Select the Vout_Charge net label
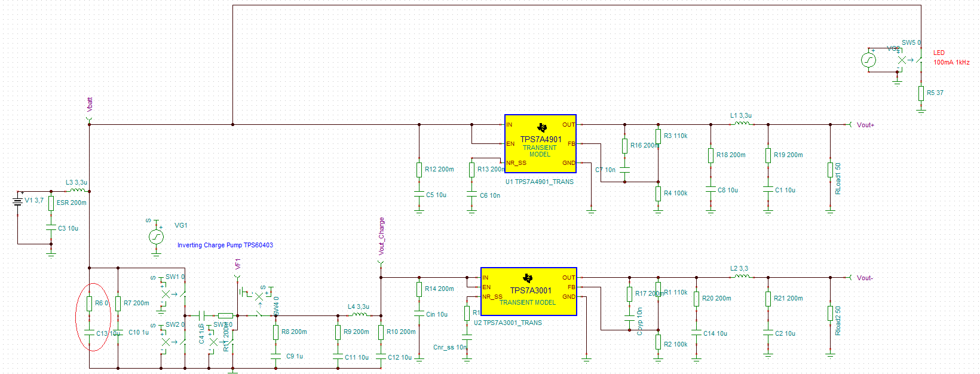 pyautogui.click(x=382, y=236)
